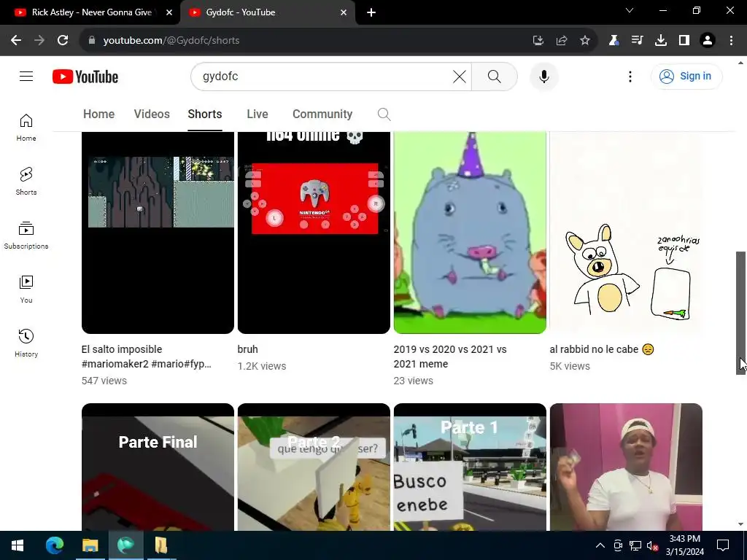The image size is (747, 560).
Task: Play the man in white cap short
Action: (626, 467)
